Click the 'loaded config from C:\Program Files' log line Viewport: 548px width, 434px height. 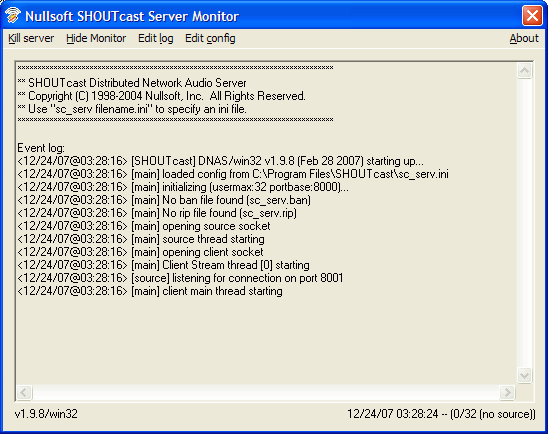click(233, 174)
